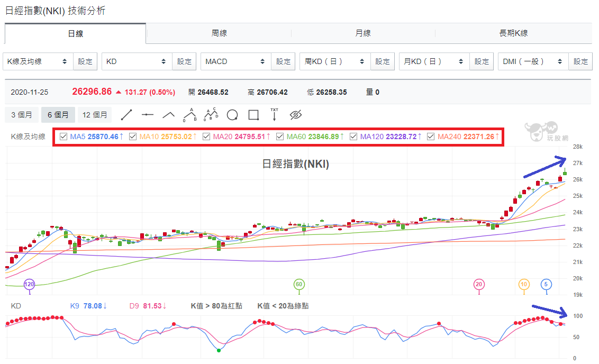This screenshot has width=599, height=364.
Task: Uncheck the MA240 moving average
Action: 431,136
